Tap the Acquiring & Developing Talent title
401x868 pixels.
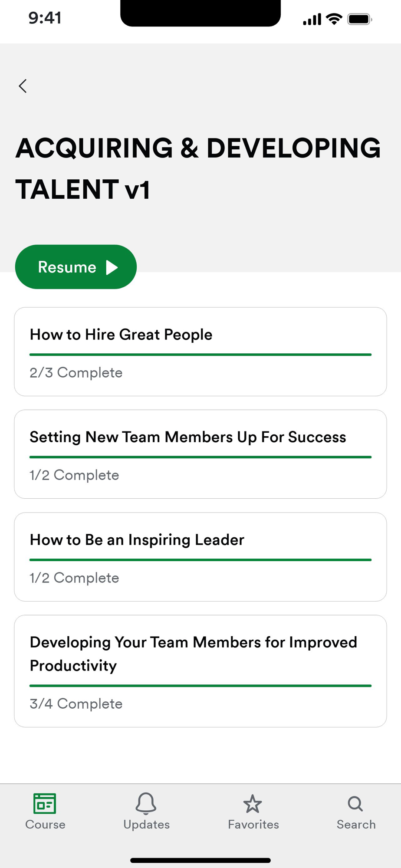pos(198,168)
